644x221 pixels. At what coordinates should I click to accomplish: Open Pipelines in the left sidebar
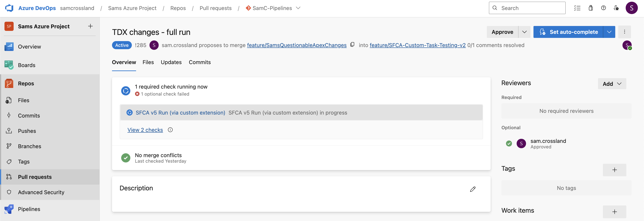pyautogui.click(x=29, y=209)
